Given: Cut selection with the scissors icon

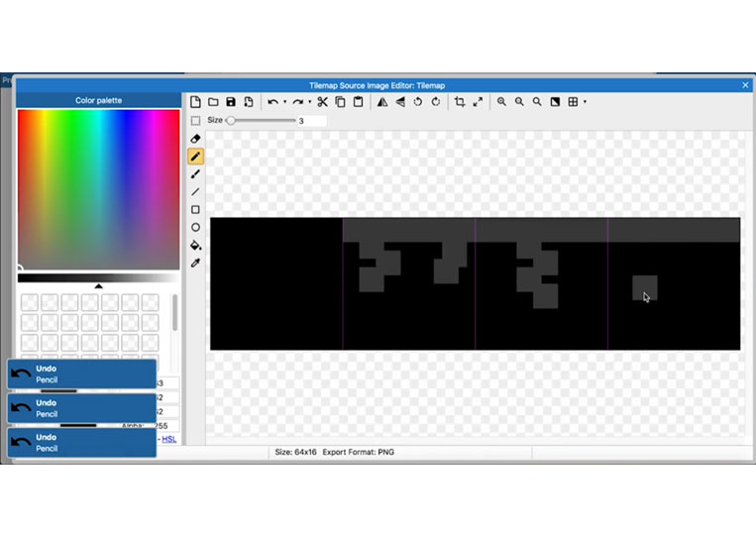Looking at the screenshot, I should coord(323,102).
